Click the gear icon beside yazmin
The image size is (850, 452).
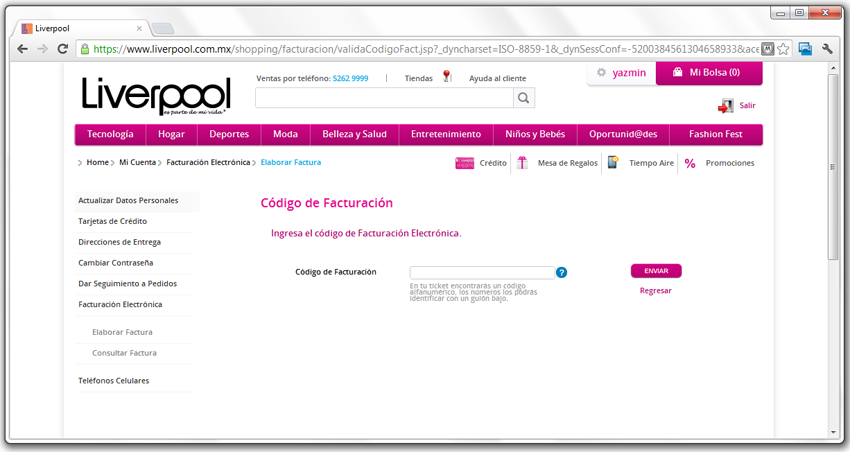601,72
